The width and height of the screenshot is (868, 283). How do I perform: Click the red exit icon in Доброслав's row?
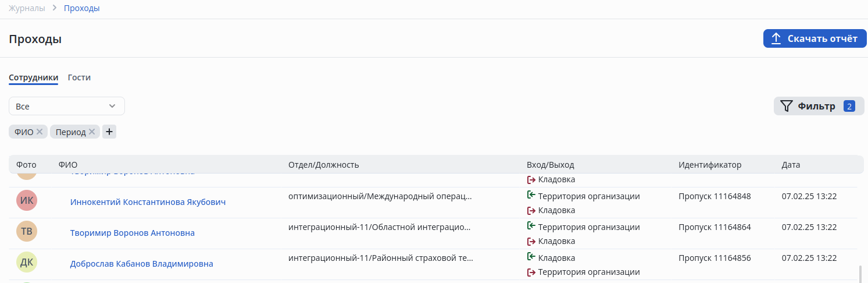point(531,272)
